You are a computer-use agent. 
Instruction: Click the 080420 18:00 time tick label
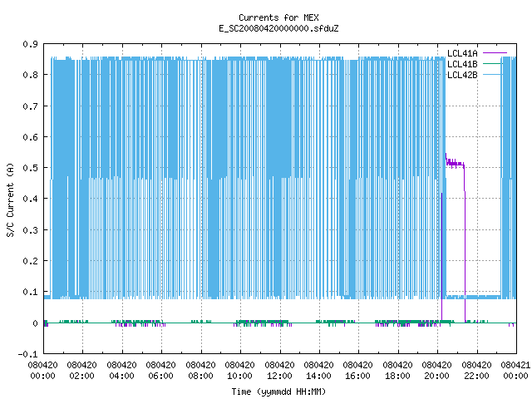click(x=397, y=371)
